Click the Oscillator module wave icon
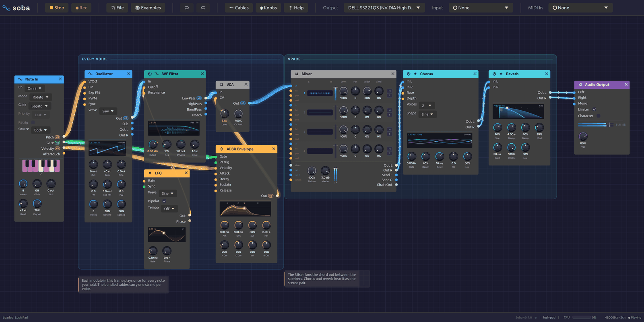This screenshot has height=322, width=644. click(x=91, y=74)
